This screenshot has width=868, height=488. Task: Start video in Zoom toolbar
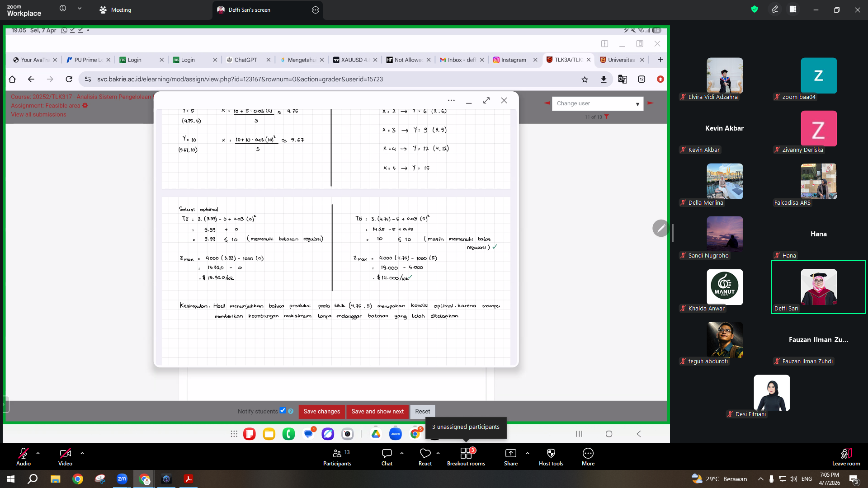point(65,456)
